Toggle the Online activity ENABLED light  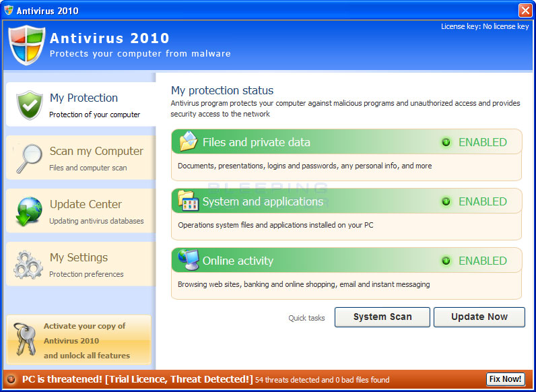pos(446,261)
